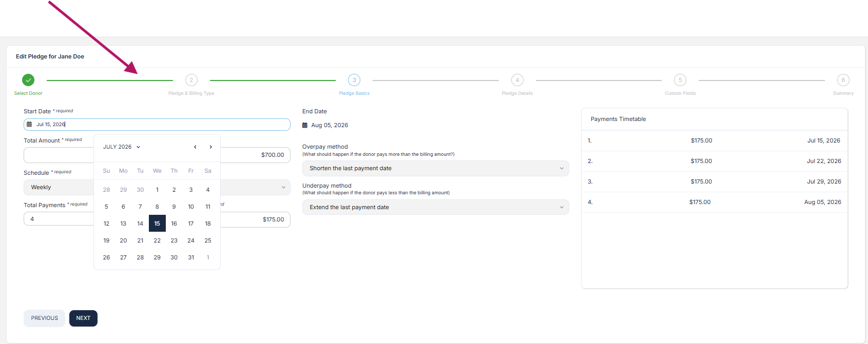Click payment 3 date Jul 29, 2026 in timetable
Viewport: 868px width, 344px height.
click(x=824, y=181)
